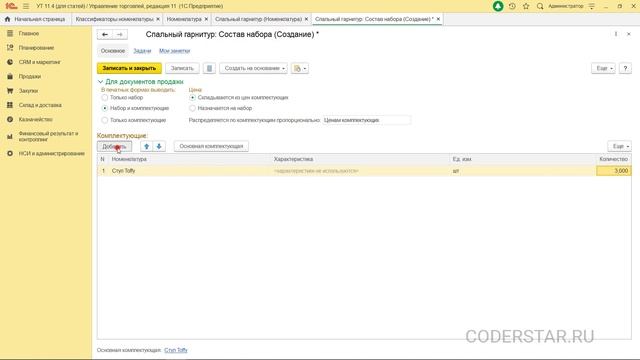Click the Записать button
The width and height of the screenshot is (640, 360).
point(182,68)
